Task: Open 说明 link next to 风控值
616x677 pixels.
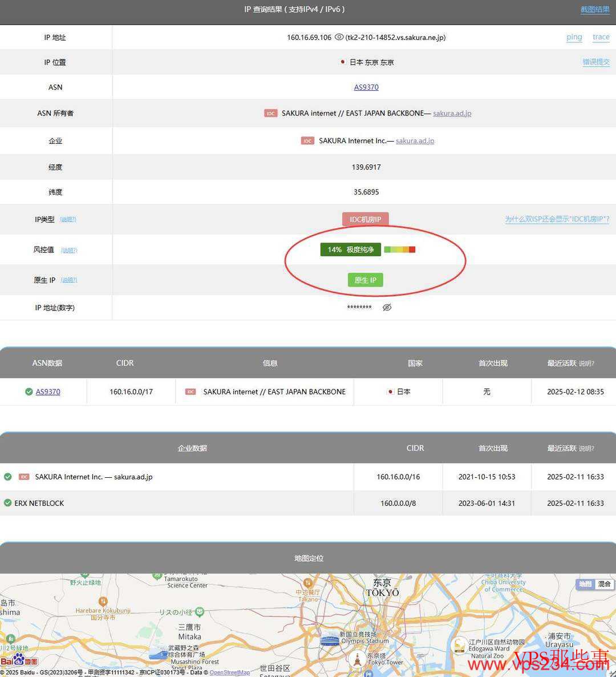Action: (x=69, y=250)
